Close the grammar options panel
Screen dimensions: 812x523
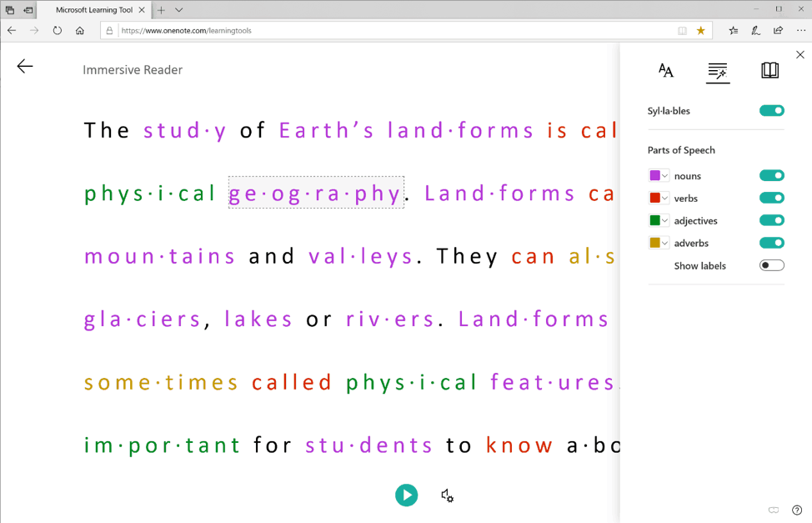pyautogui.click(x=800, y=55)
